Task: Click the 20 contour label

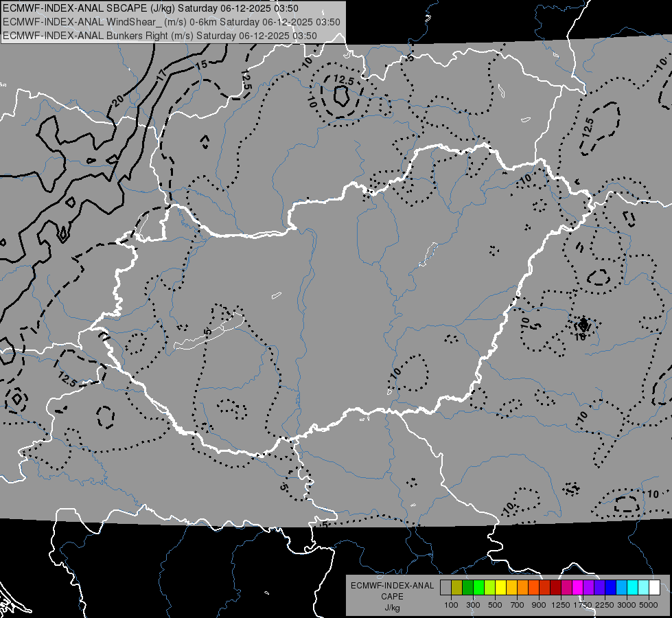Action: pyautogui.click(x=118, y=101)
